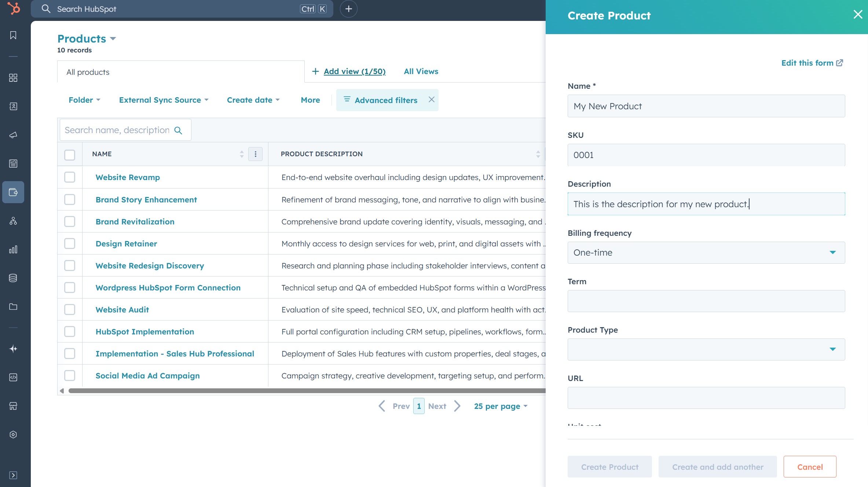Screen dimensions: 868x487
Task: Open the Data Management database icon
Action: [13, 278]
